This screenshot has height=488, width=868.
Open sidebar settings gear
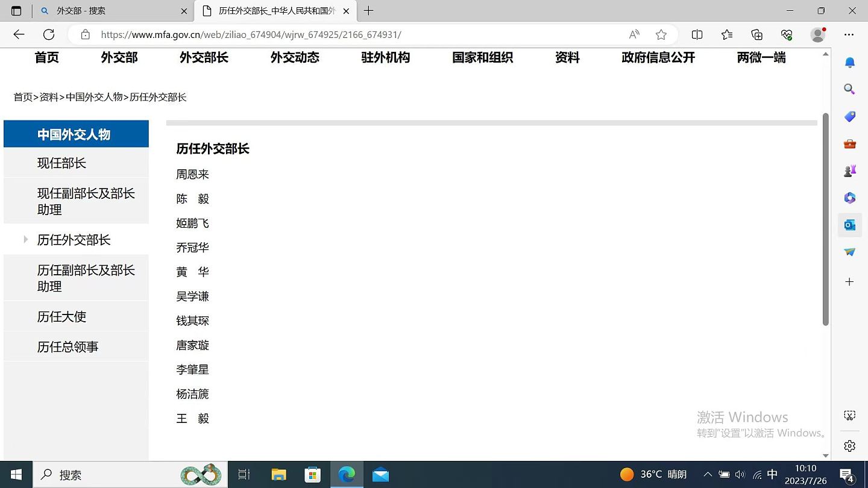[x=849, y=446]
